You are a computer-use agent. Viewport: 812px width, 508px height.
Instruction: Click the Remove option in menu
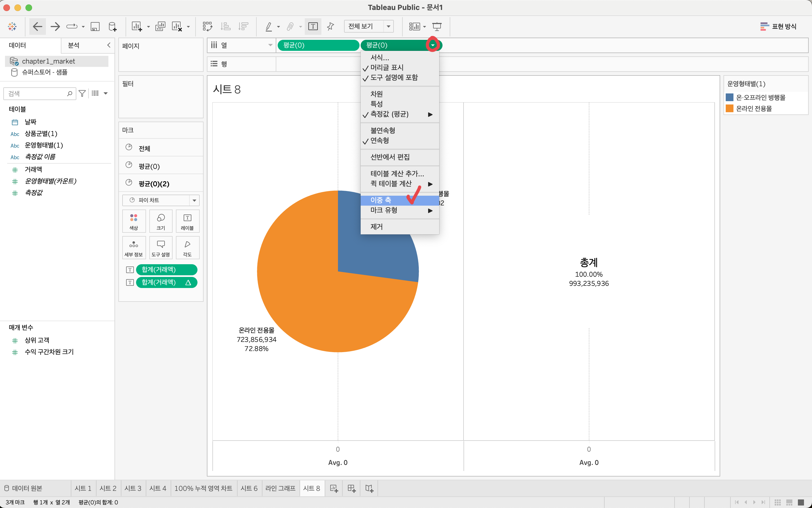[x=376, y=227]
